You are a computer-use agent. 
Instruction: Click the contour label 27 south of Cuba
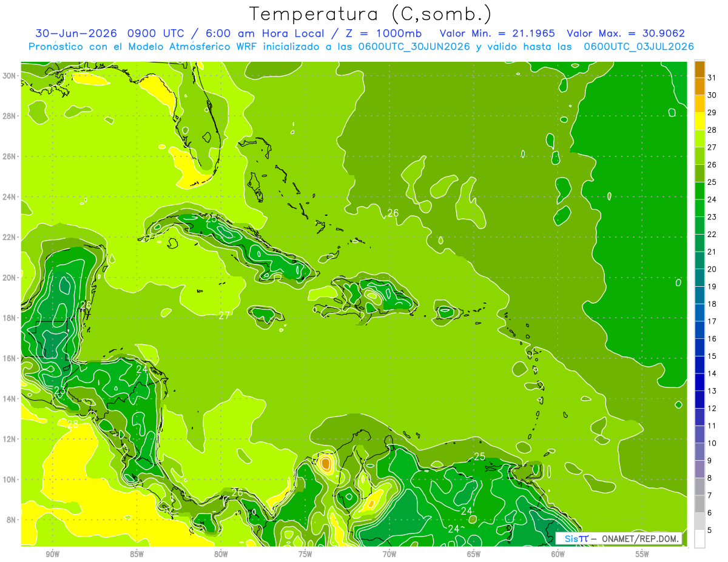(x=224, y=315)
